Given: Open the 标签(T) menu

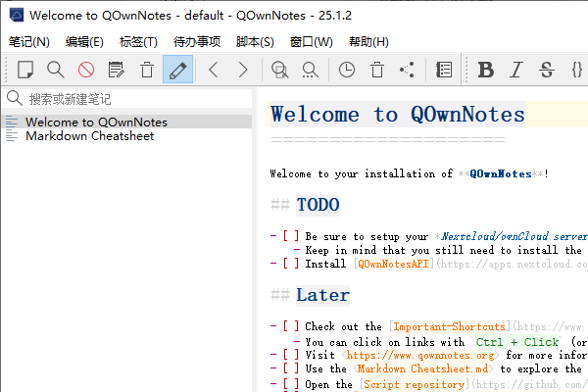Looking at the screenshot, I should (x=138, y=41).
